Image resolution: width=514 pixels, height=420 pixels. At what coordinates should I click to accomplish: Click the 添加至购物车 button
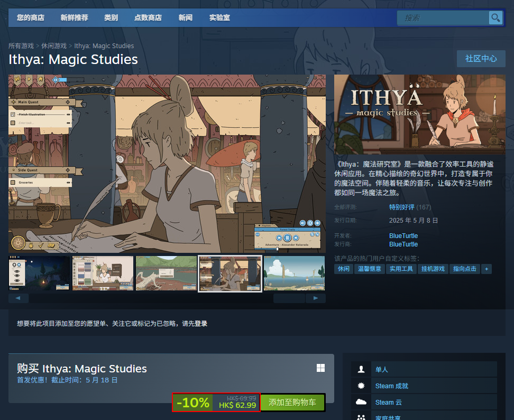click(x=292, y=403)
